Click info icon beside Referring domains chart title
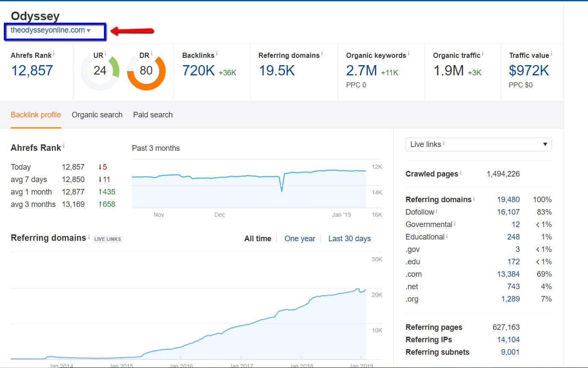 coord(89,236)
